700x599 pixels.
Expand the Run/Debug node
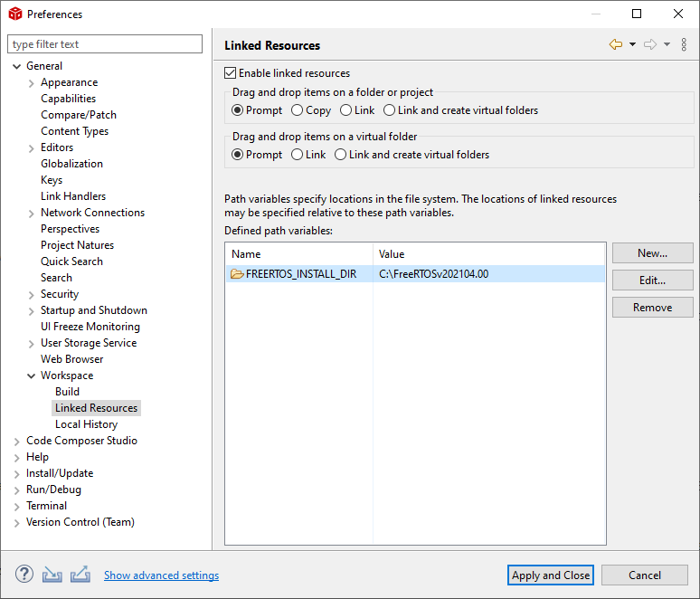[17, 491]
